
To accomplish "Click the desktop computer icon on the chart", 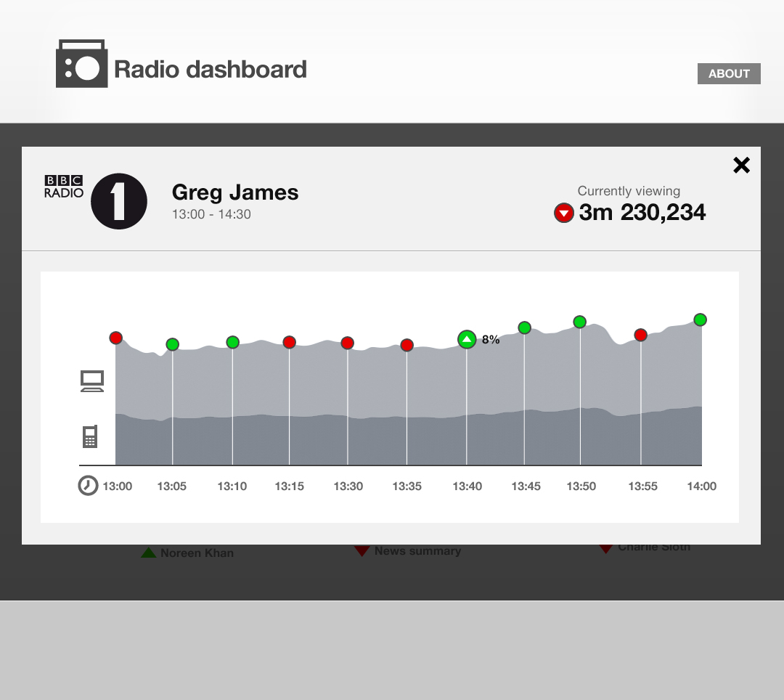I will pyautogui.click(x=92, y=380).
